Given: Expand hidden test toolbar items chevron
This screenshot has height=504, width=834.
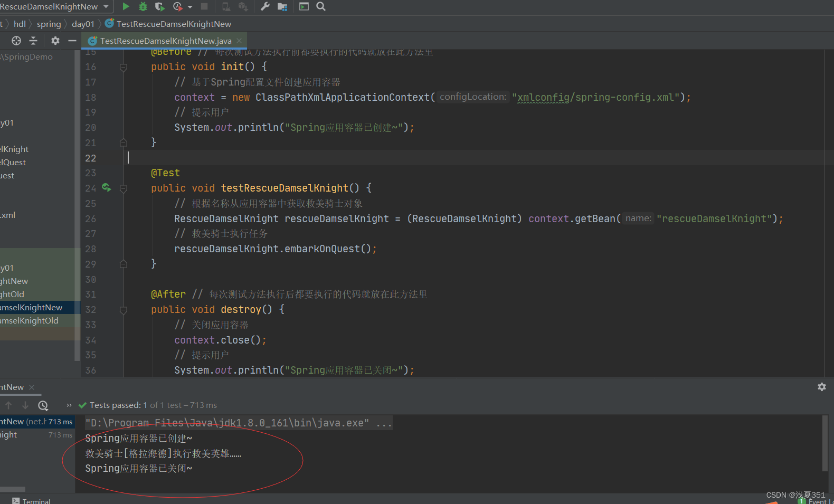Looking at the screenshot, I should coord(69,405).
